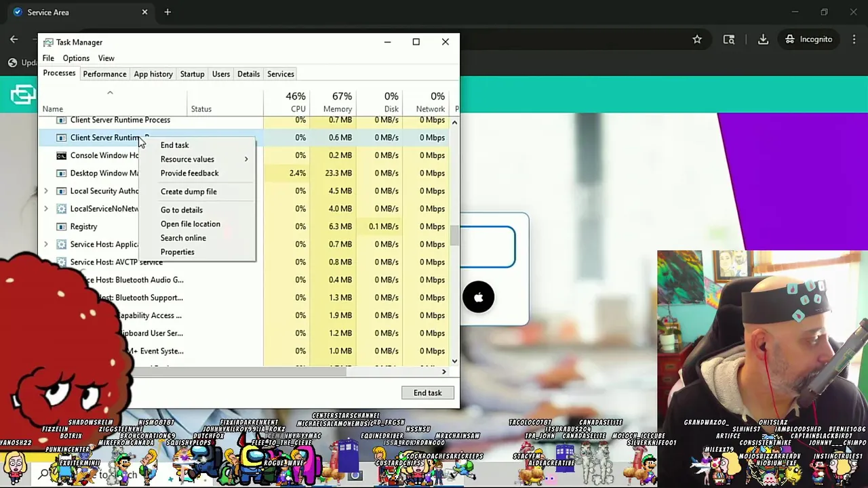Bookmark this page with the star icon
The image size is (868, 488).
click(697, 39)
